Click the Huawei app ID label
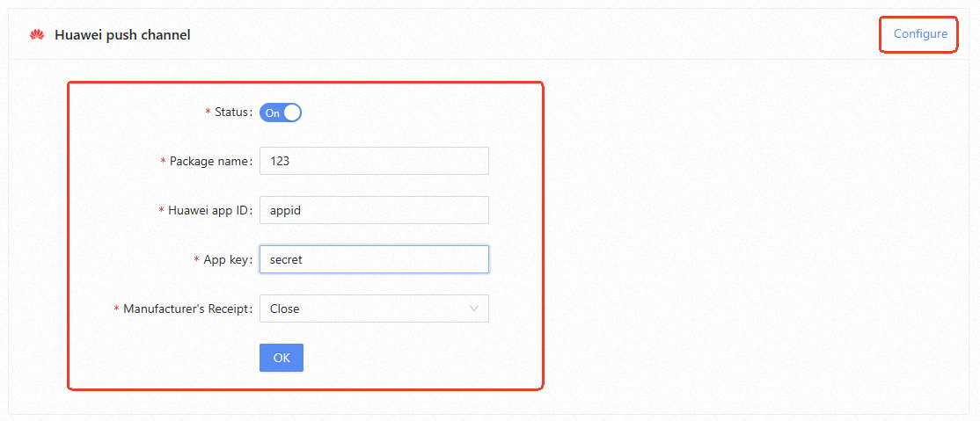 pos(208,211)
